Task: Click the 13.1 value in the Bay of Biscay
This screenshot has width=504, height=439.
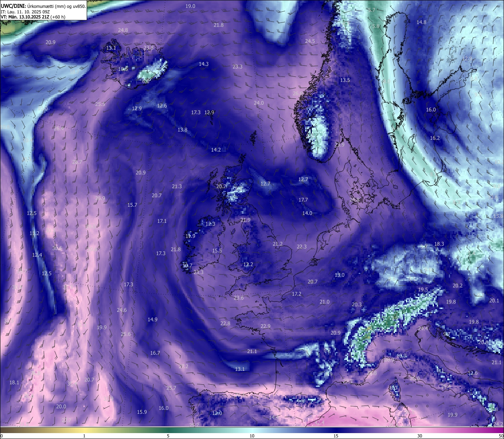Action: [240, 369]
